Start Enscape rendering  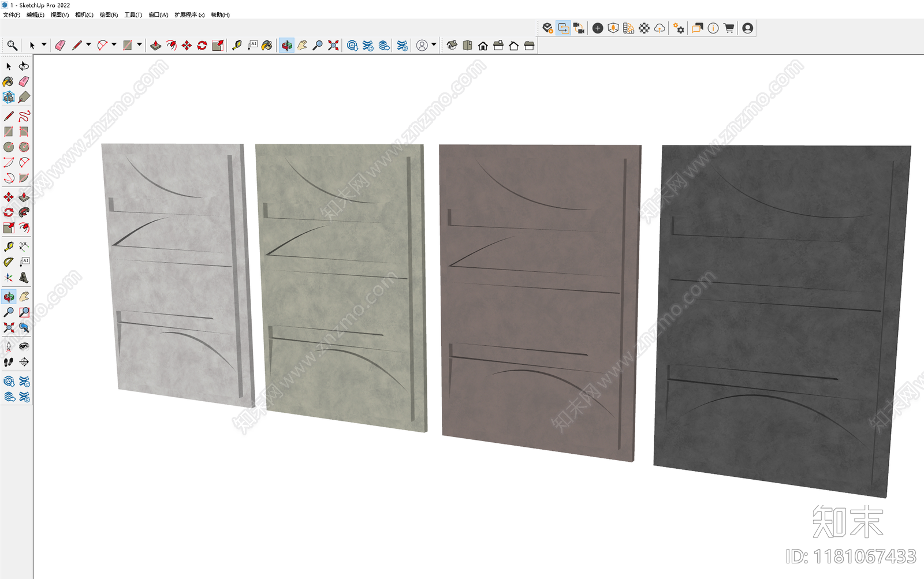pos(547,28)
